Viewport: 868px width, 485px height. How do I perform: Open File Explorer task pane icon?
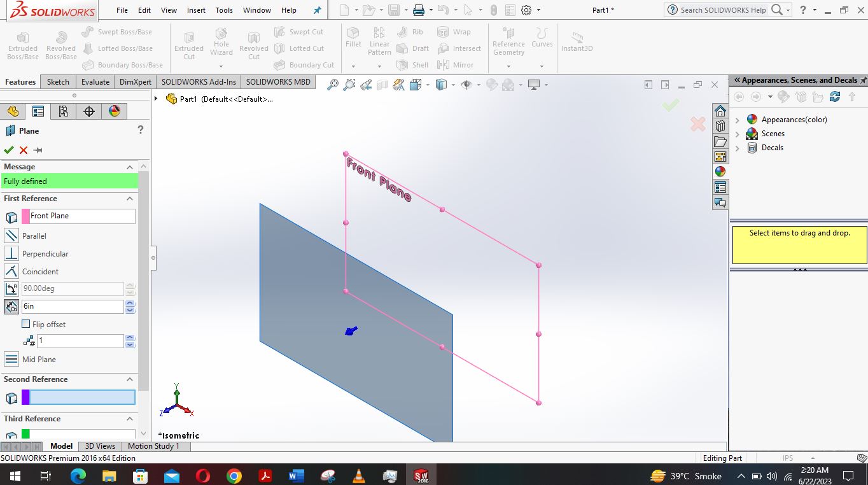click(x=720, y=141)
